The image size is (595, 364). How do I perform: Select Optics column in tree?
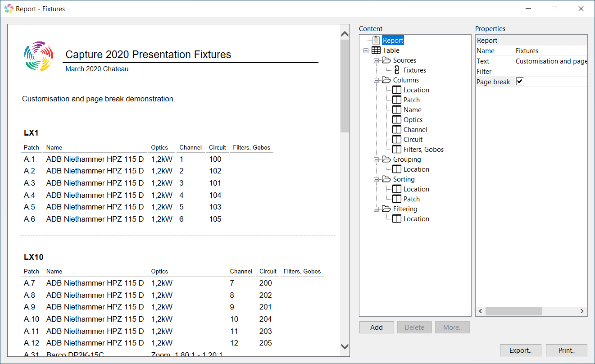coord(413,120)
